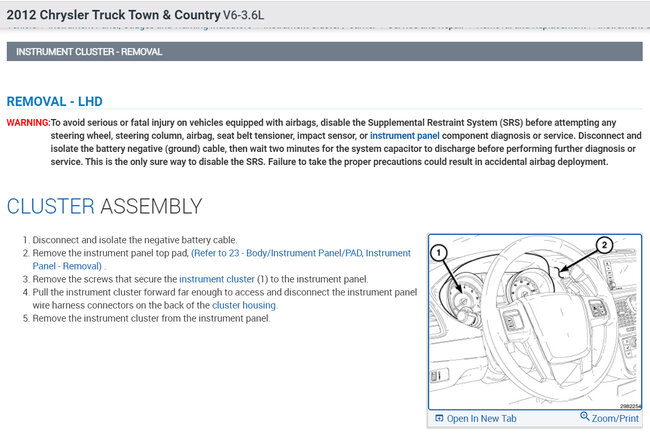Image resolution: width=650 pixels, height=438 pixels.
Task: Click the magnifier Zoom/Print icon
Action: [x=585, y=416]
